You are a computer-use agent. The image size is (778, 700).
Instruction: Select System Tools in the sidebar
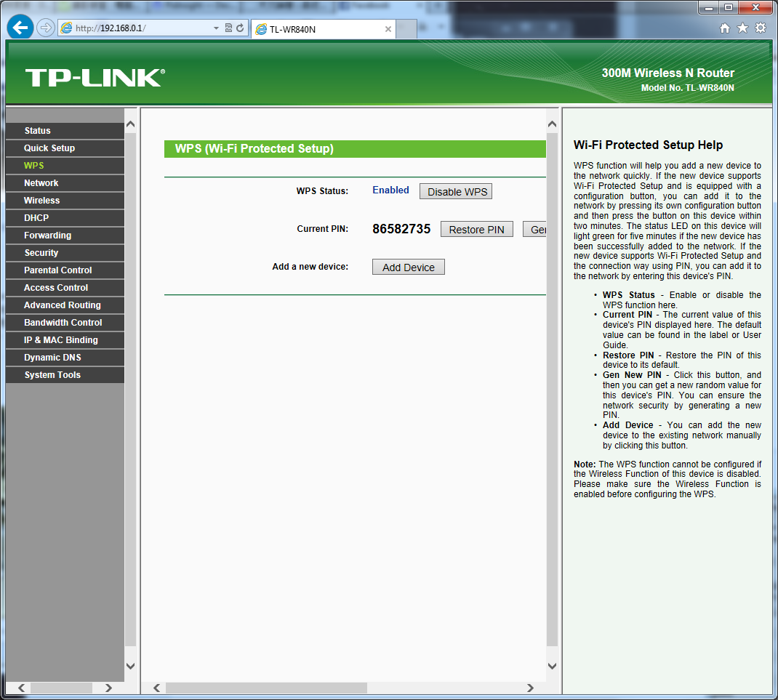coord(52,375)
